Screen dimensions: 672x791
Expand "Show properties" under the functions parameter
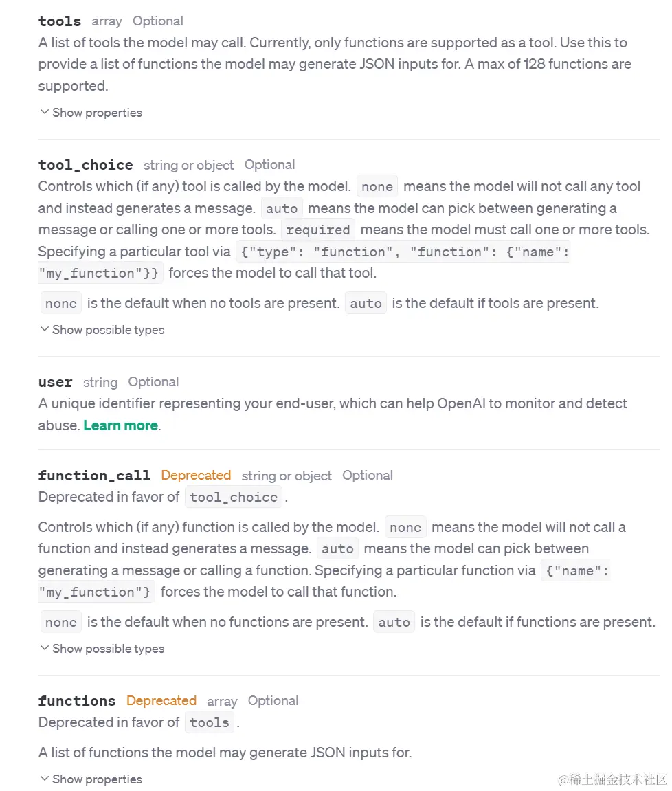[97, 779]
